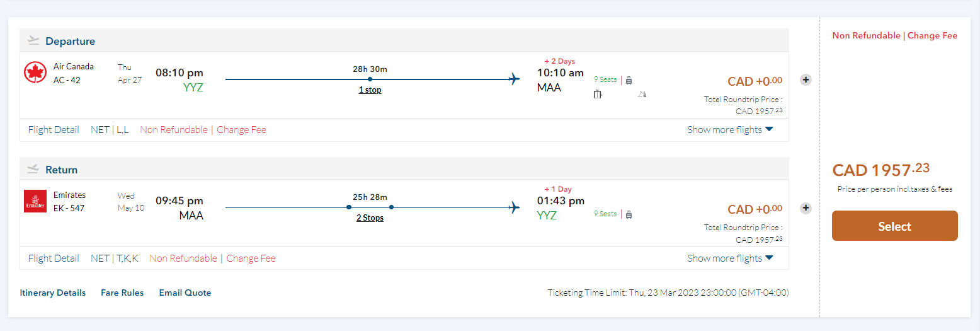
Task: Click the baggage icon beside return seats
Action: click(629, 214)
